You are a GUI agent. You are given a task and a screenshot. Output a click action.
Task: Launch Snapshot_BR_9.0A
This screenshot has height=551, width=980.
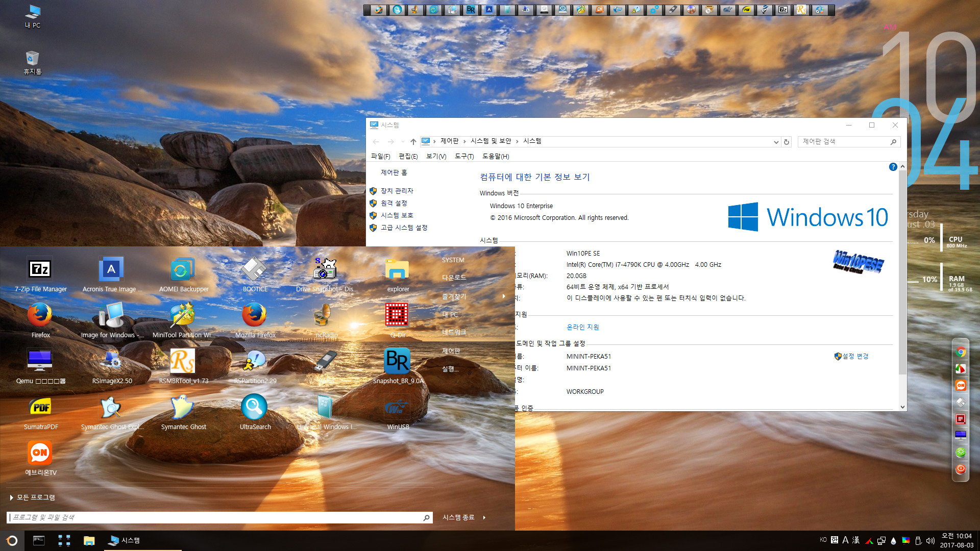398,367
